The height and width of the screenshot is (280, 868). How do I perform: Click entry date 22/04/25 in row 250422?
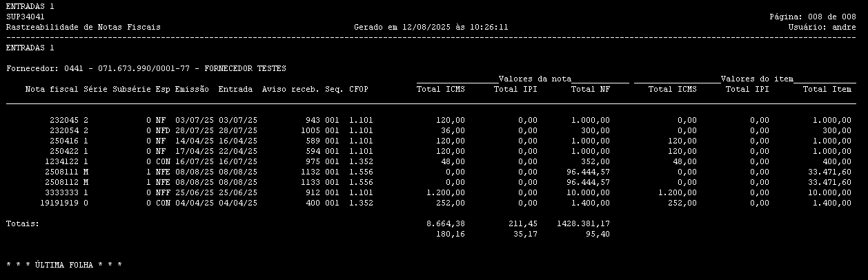click(238, 151)
